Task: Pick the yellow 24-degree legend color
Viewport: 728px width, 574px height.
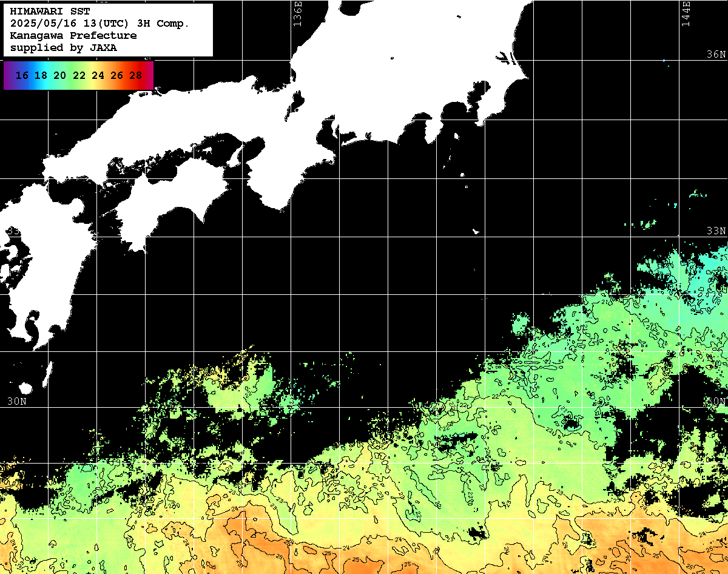Action: pos(98,75)
